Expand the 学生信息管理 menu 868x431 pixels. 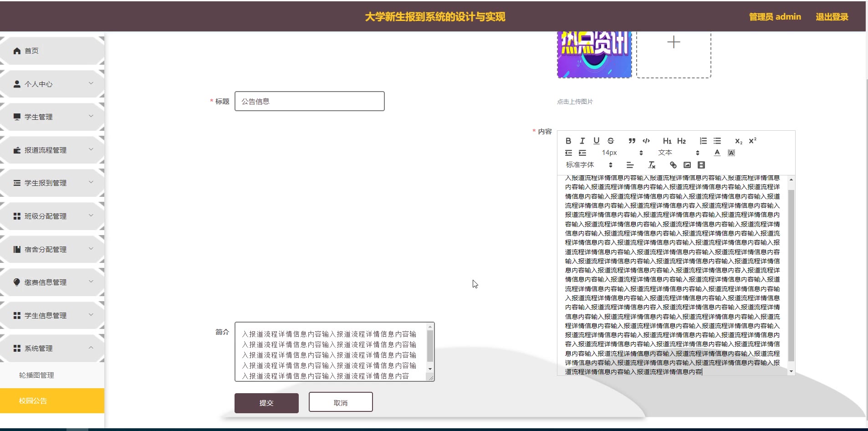pos(52,315)
